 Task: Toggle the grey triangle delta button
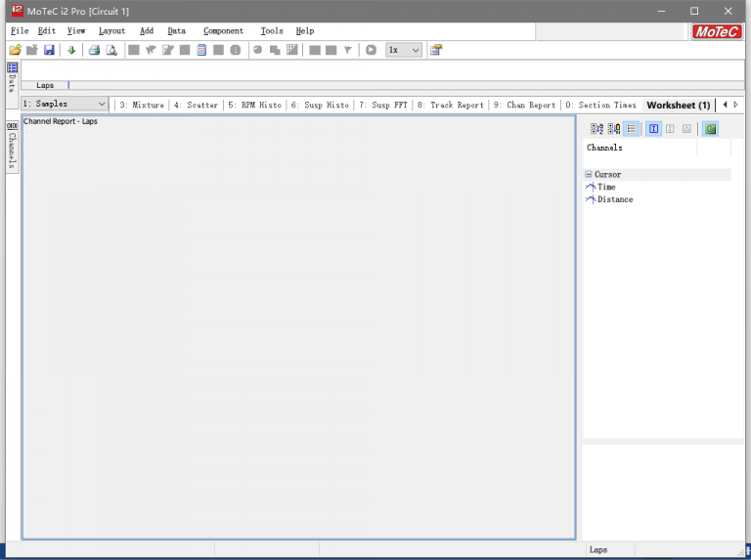686,129
